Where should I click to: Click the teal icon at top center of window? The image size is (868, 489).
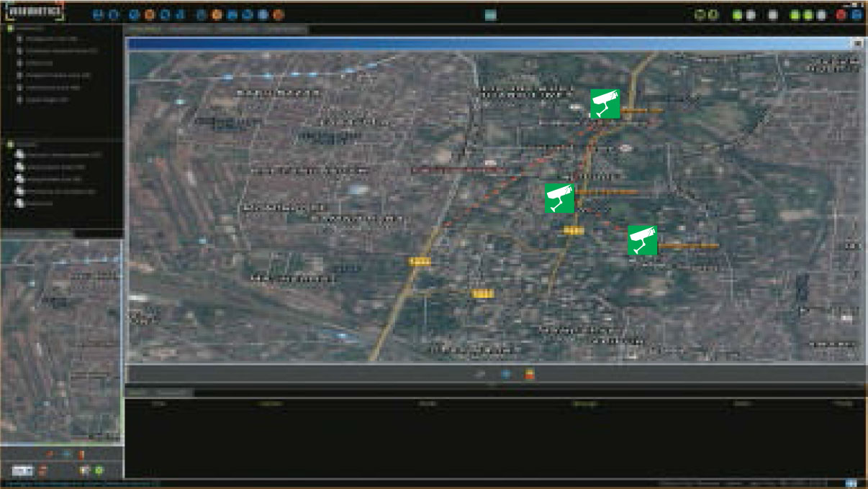click(490, 14)
